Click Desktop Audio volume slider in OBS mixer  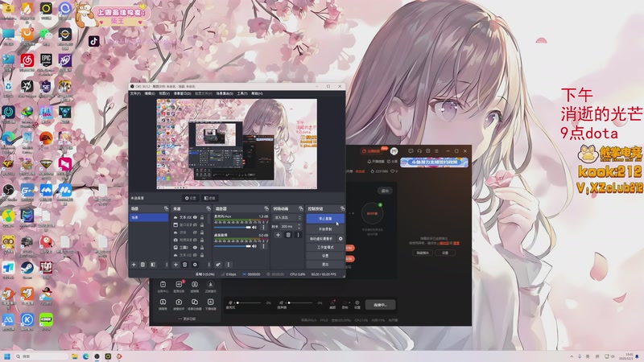pyautogui.click(x=233, y=246)
